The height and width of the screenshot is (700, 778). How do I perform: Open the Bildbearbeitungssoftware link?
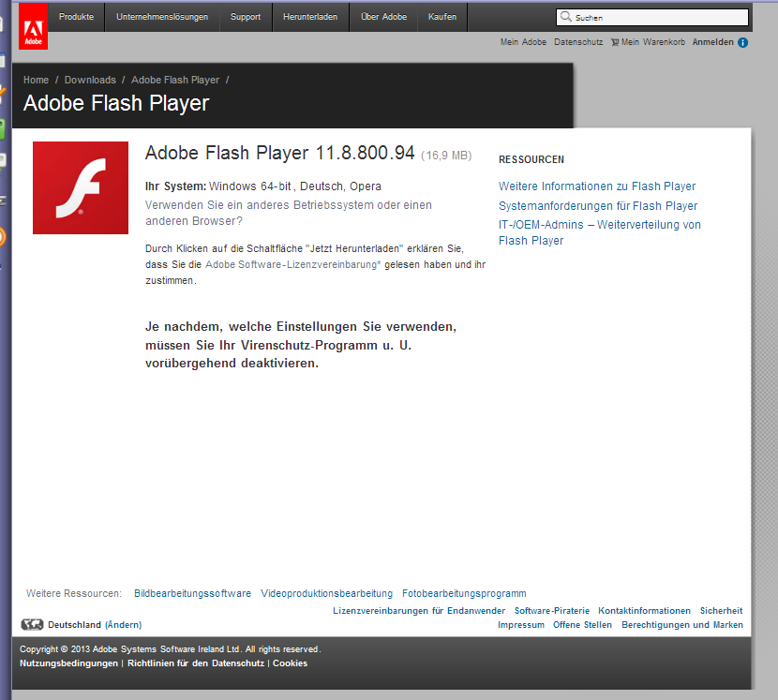click(192, 593)
